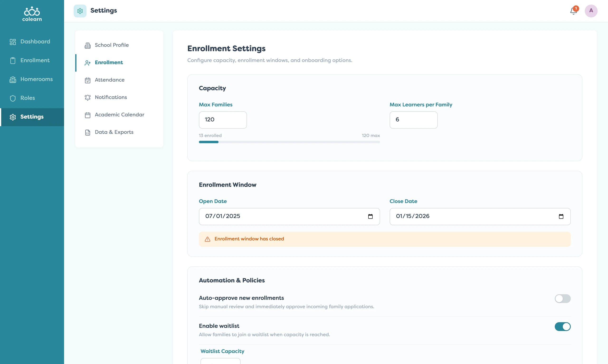Open the user avatar A menu
Viewport: 608px width, 364px height.
point(591,11)
